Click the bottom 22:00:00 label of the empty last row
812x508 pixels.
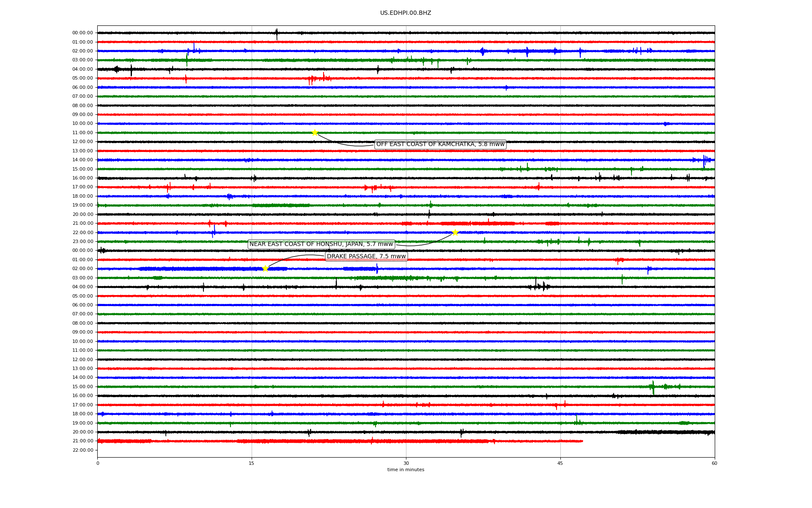(82, 450)
